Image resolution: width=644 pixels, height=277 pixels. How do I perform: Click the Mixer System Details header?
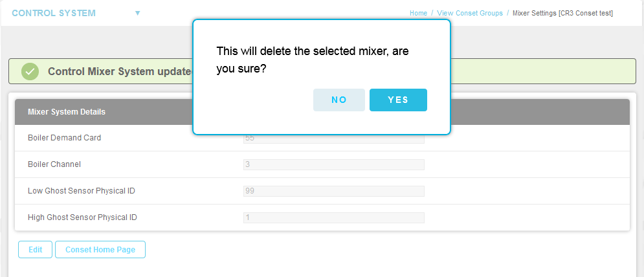pos(67,111)
